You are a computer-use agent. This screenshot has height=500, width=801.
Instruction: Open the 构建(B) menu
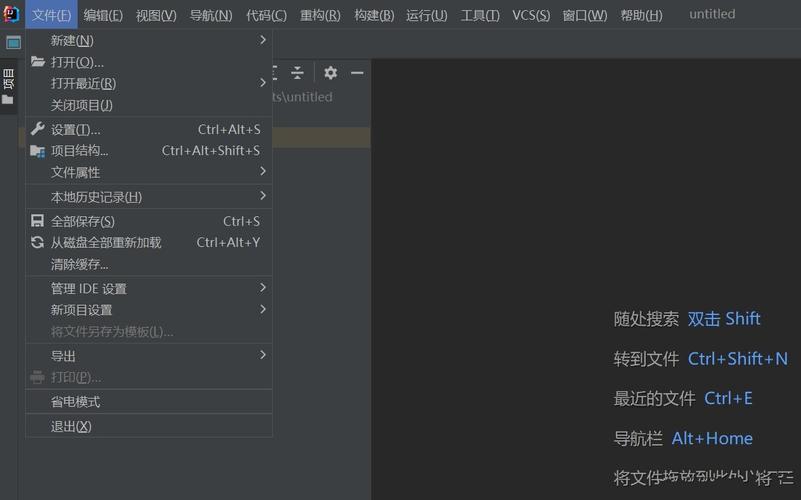(x=374, y=15)
